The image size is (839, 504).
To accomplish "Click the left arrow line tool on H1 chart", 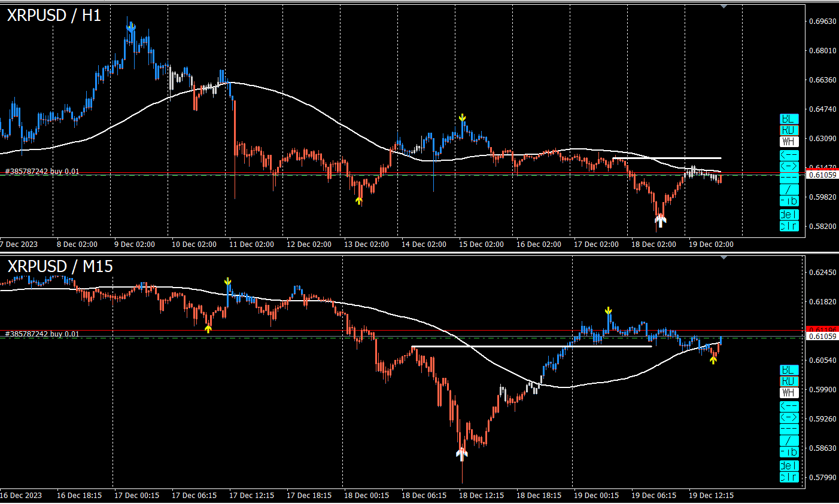I will tap(789, 155).
